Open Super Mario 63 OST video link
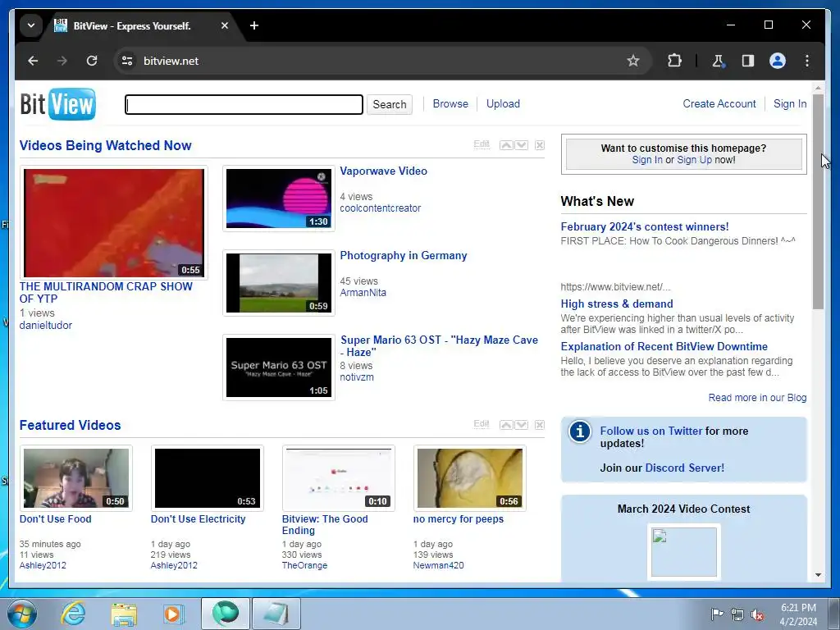Viewport: 840px width, 630px height. (439, 346)
